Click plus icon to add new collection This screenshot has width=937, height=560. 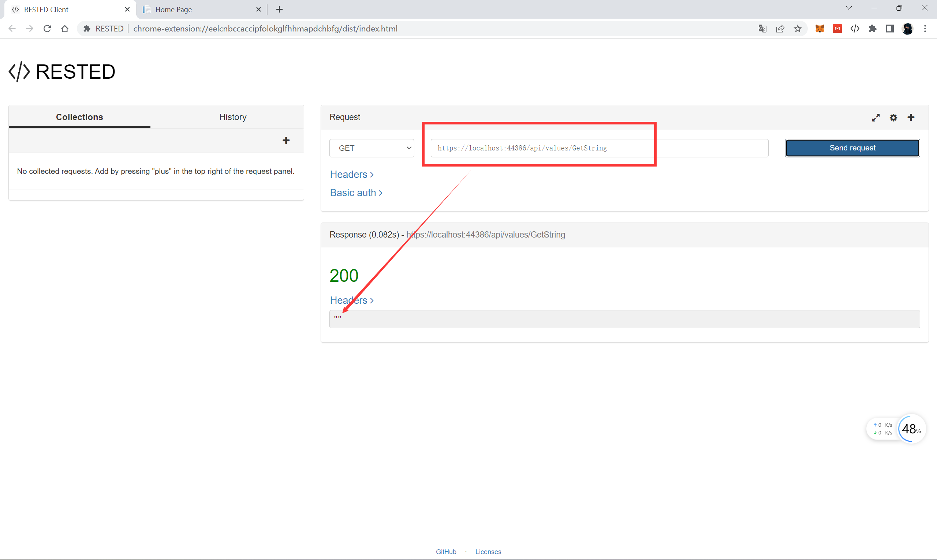[x=286, y=141]
